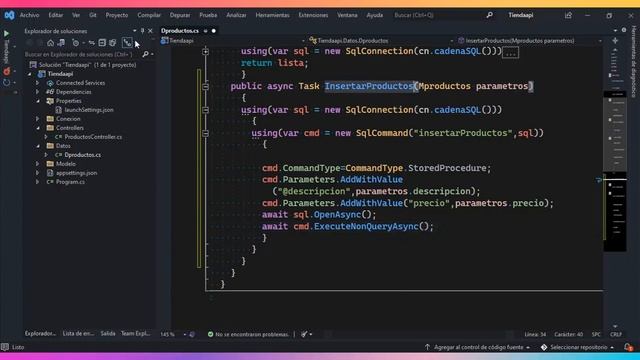Toggle the highlighted active Solution Explorer toolbar button
This screenshot has width=640, height=360.
point(127,43)
